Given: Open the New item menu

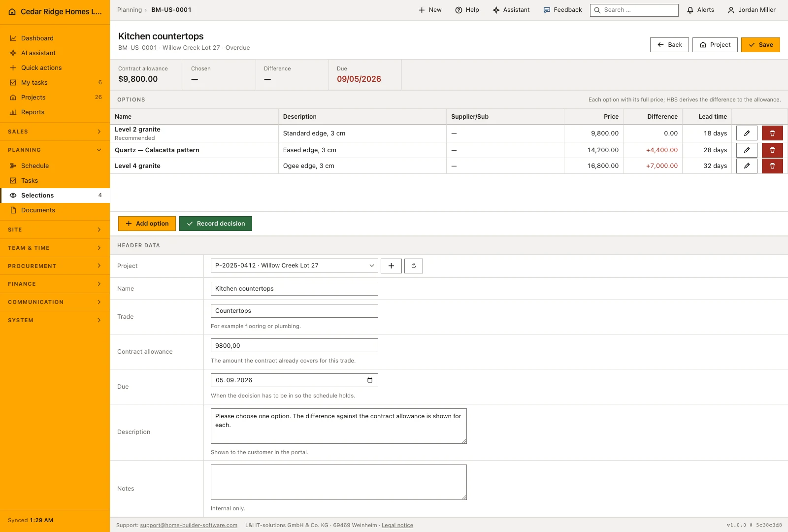Looking at the screenshot, I should (430, 10).
